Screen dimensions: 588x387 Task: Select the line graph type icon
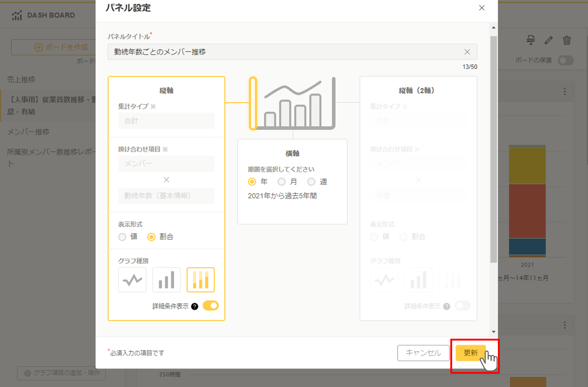[132, 280]
